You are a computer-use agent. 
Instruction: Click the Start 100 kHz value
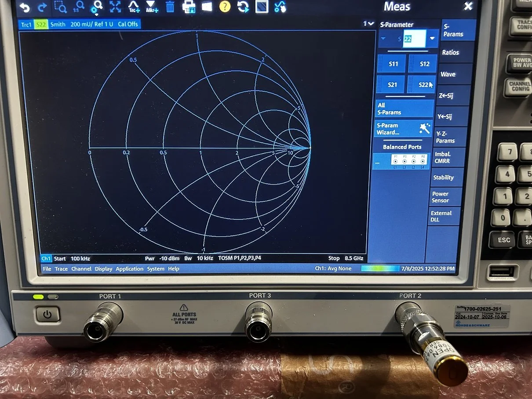(72, 258)
